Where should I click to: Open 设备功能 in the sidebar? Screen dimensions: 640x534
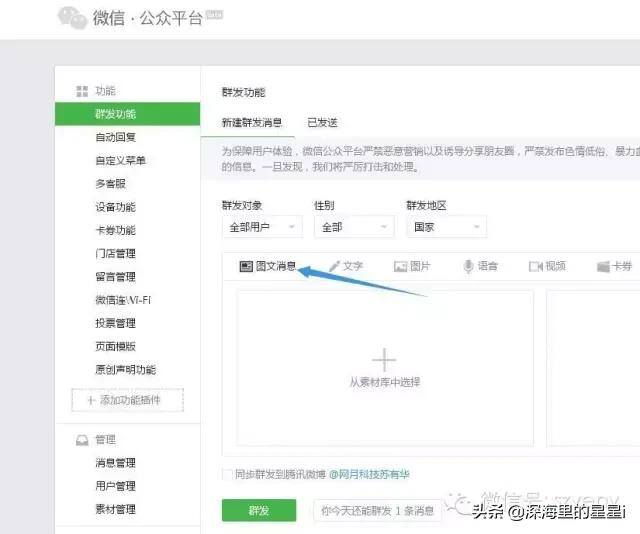point(116,207)
